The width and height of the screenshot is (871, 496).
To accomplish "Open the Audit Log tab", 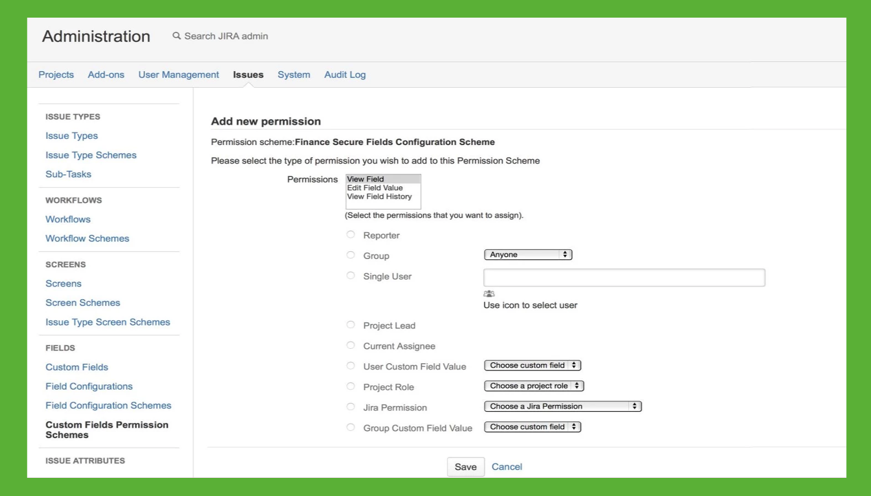I will [x=344, y=75].
